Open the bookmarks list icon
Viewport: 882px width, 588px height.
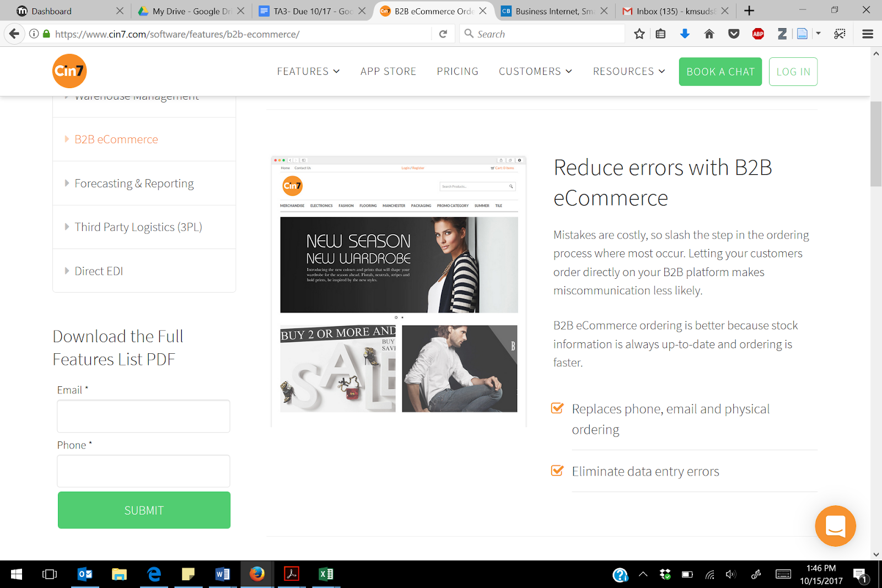pos(660,34)
